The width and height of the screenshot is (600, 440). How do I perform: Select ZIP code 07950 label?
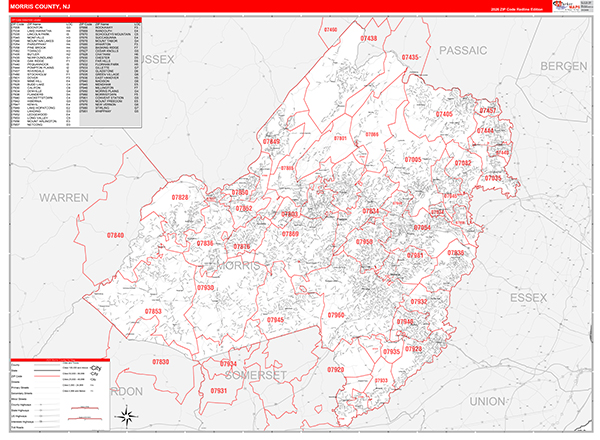(364, 242)
